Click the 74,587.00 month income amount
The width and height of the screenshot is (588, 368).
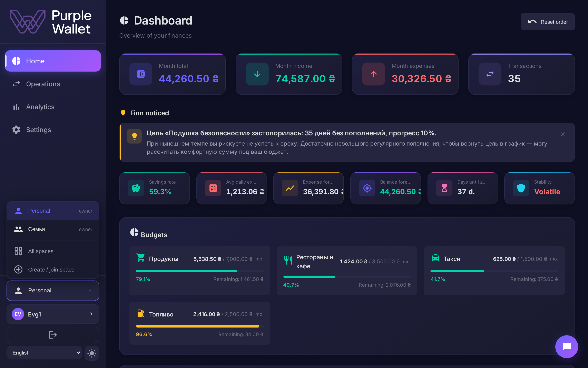pyautogui.click(x=305, y=79)
